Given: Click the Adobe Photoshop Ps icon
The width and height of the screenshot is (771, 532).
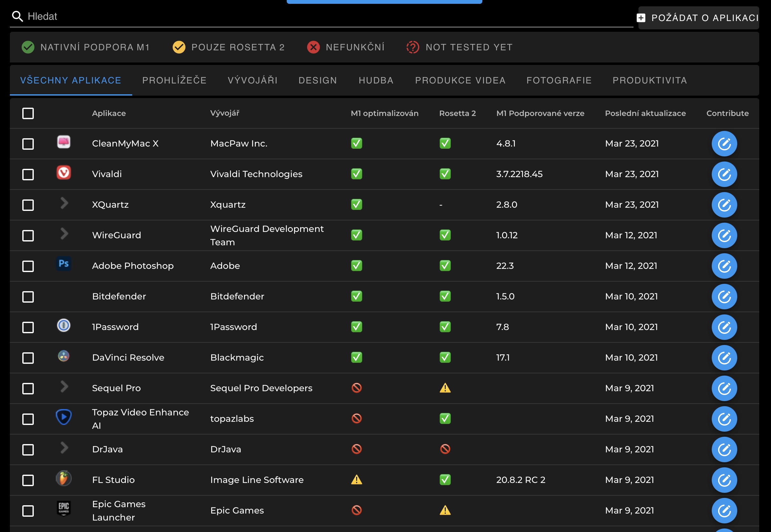Looking at the screenshot, I should click(64, 264).
